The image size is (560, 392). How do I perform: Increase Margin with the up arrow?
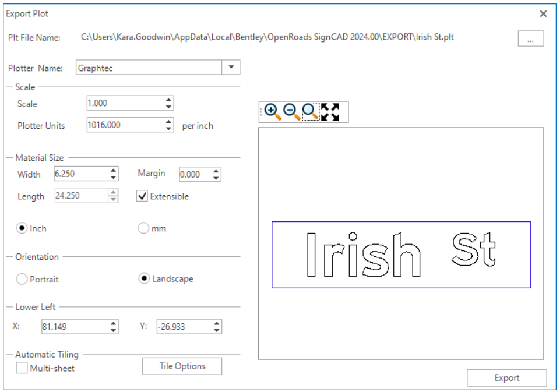tap(216, 171)
